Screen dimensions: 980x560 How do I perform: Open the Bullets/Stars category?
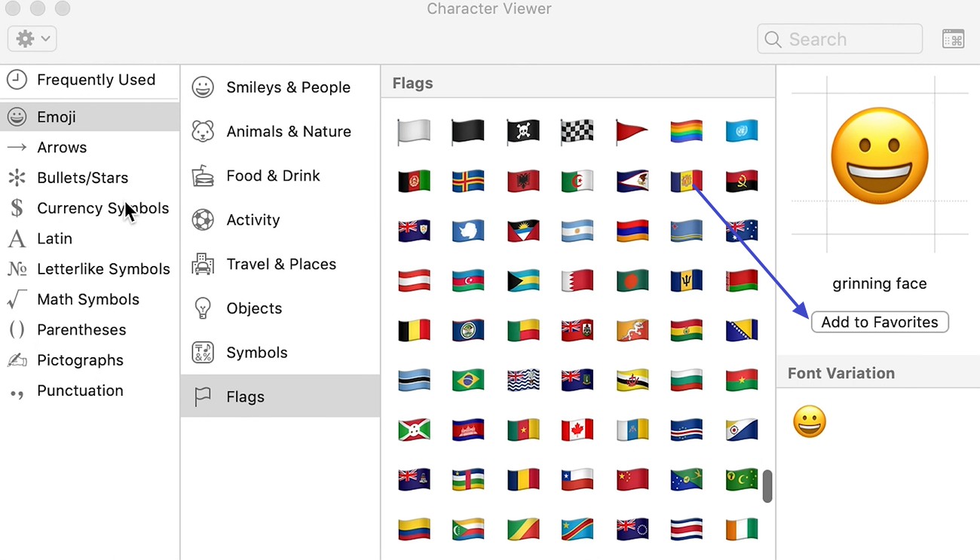90,178
